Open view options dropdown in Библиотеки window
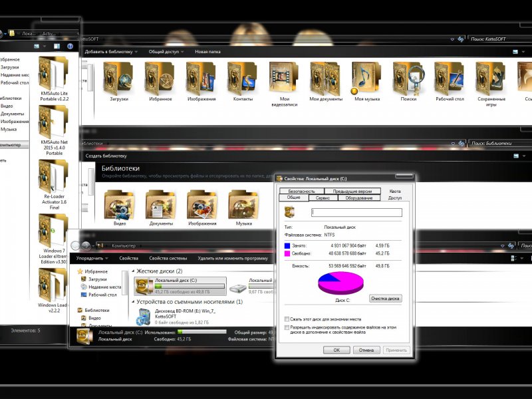532x399 pixels. pyautogui.click(x=524, y=156)
